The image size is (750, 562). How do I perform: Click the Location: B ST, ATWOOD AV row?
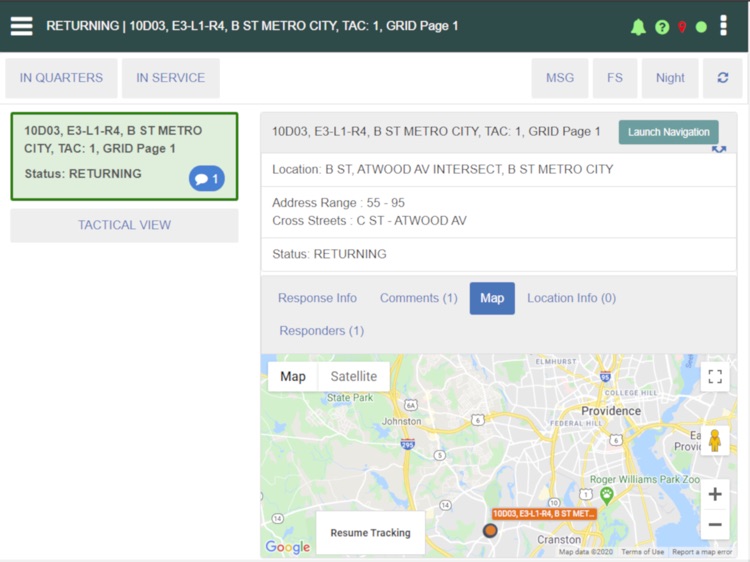[x=498, y=169]
